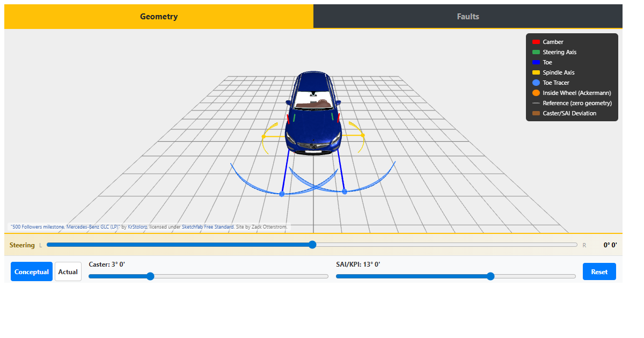Screen dimensions: 644x338
Task: Click the Reset button
Action: coord(599,271)
